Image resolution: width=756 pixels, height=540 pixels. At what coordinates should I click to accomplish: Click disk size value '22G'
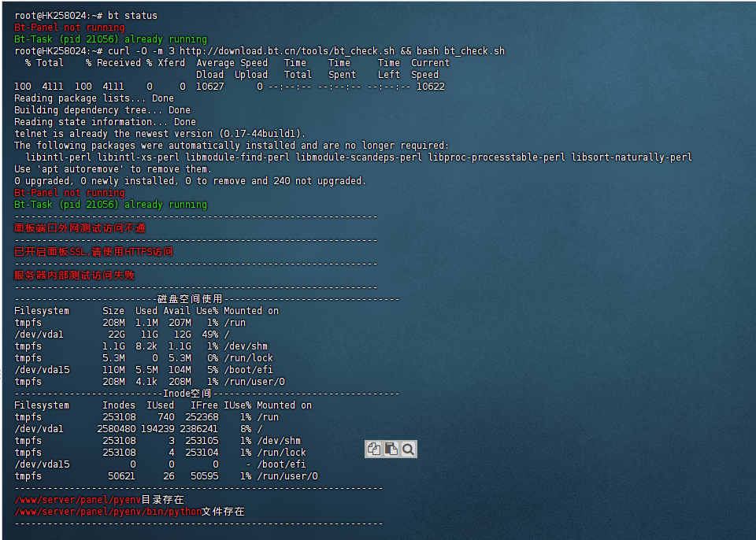tap(117, 335)
